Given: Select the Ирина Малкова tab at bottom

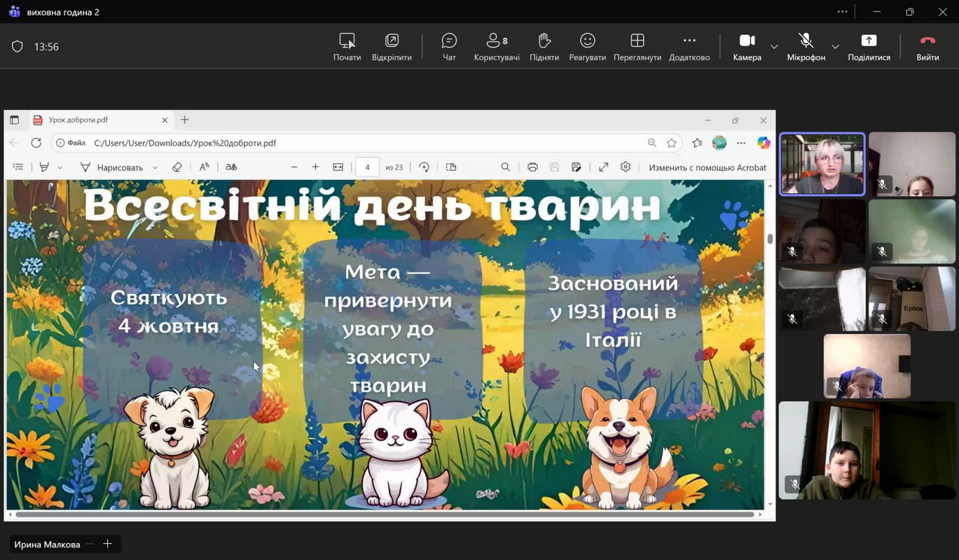Looking at the screenshot, I should [x=47, y=544].
